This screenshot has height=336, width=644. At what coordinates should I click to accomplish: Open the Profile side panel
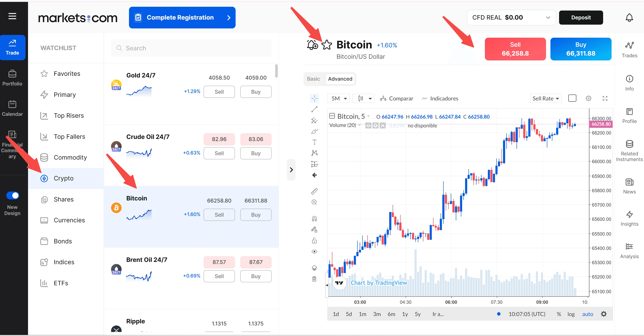[629, 116]
